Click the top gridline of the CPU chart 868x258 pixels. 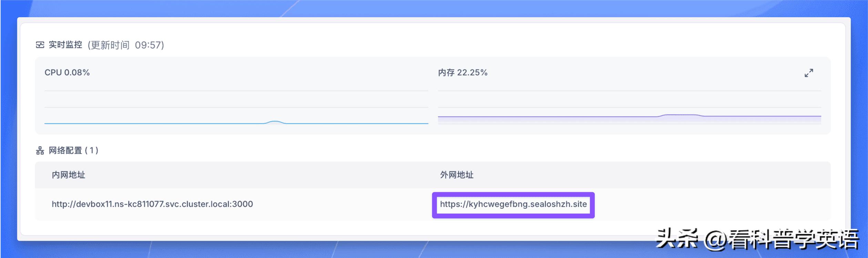(x=236, y=91)
